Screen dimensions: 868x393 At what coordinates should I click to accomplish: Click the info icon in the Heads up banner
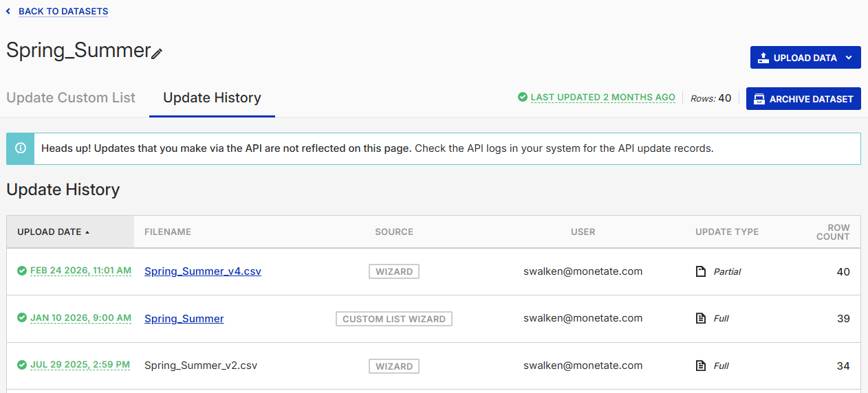click(x=21, y=148)
